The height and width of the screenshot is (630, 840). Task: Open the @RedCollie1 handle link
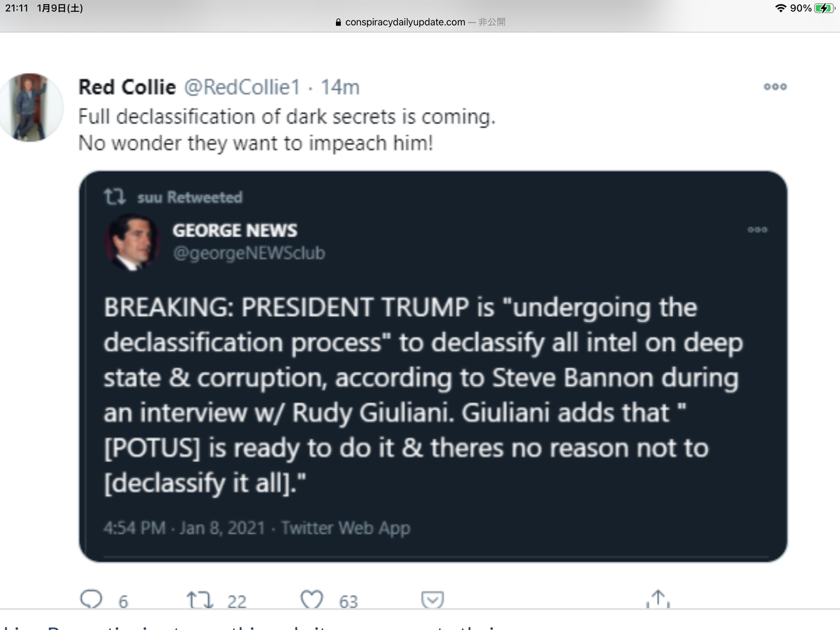(241, 87)
